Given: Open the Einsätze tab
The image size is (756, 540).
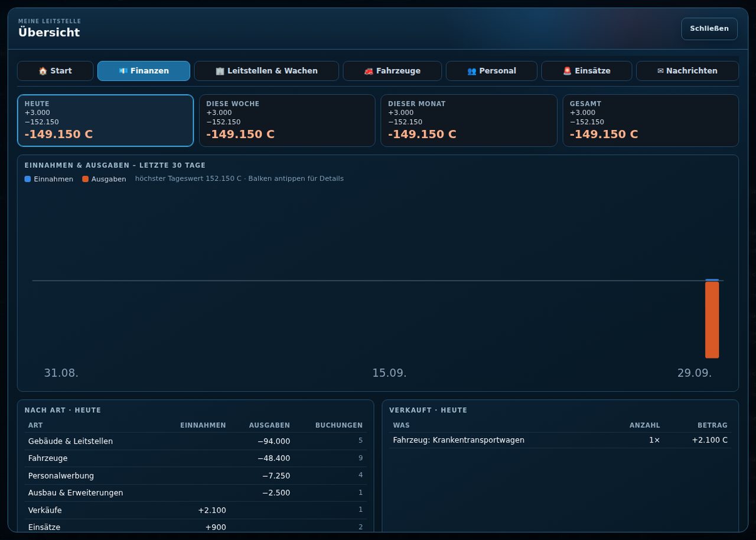Looking at the screenshot, I should point(586,71).
